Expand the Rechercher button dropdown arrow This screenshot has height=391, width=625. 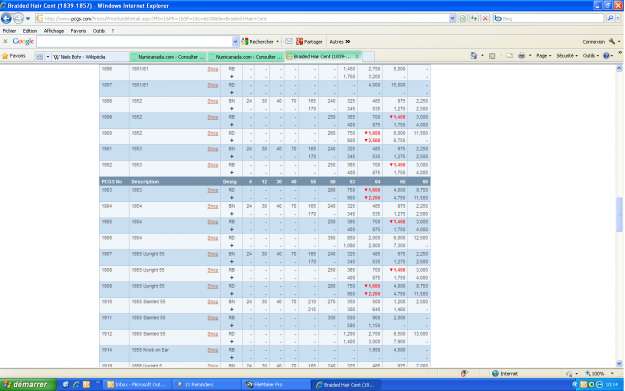tap(277, 41)
